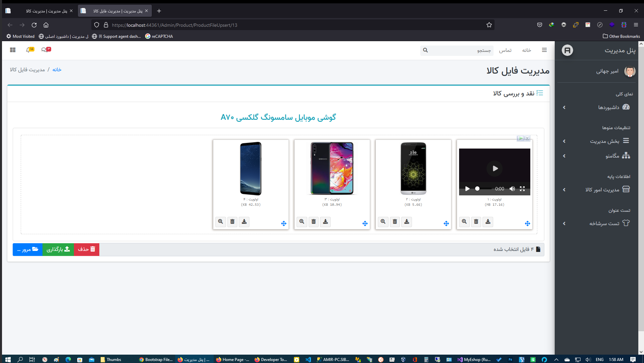Click the خانه breadcrumb link
Screen dimensions: 644x363
coord(57,70)
